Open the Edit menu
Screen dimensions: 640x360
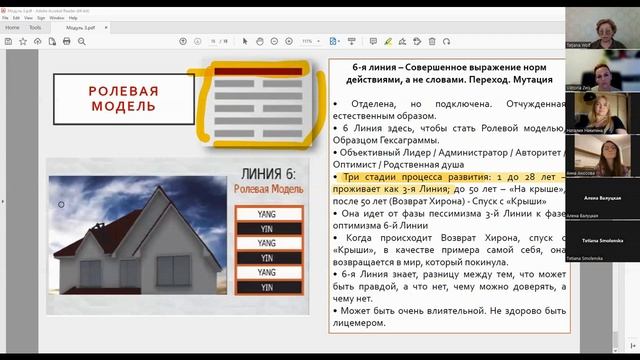pos(16,18)
